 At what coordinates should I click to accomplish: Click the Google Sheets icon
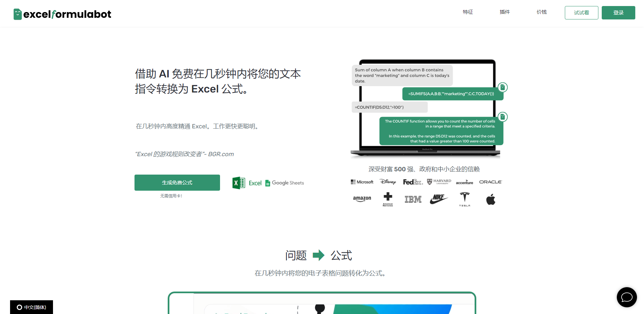pyautogui.click(x=268, y=183)
